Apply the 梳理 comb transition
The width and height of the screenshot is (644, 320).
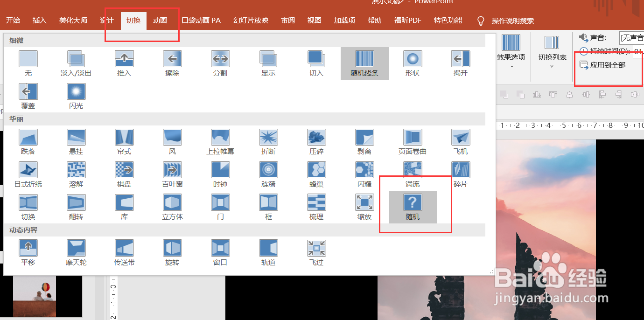316,207
